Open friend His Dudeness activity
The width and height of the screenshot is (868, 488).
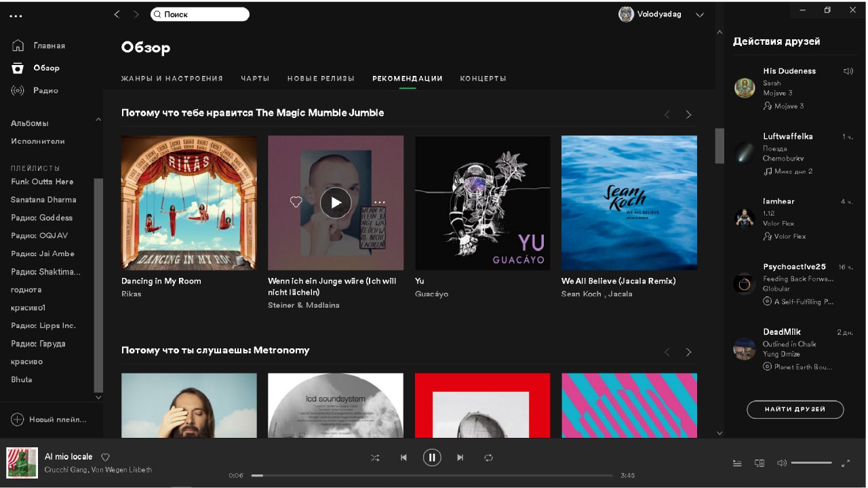(x=789, y=71)
